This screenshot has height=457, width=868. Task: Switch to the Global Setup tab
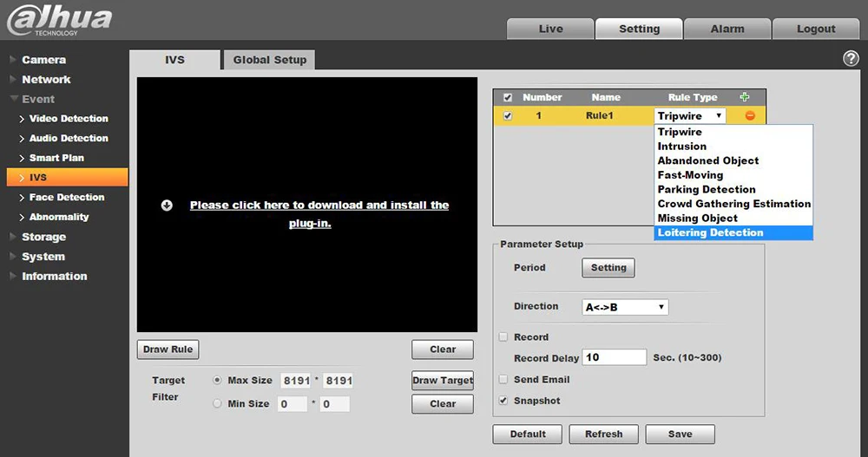270,60
